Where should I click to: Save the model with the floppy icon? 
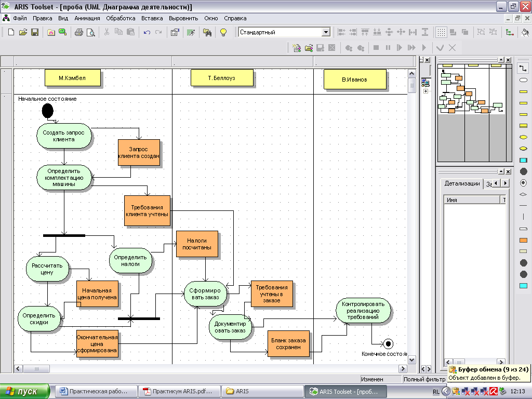coord(35,32)
